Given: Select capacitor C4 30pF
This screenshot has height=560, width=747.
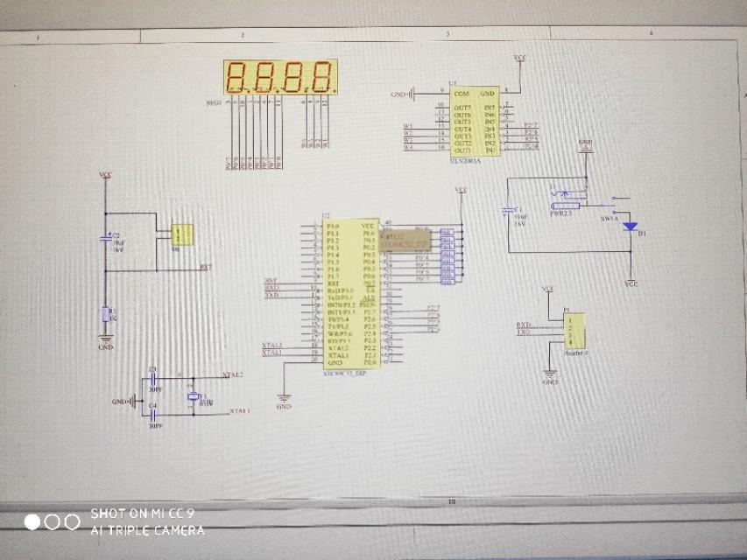Looking at the screenshot, I should 153,416.
